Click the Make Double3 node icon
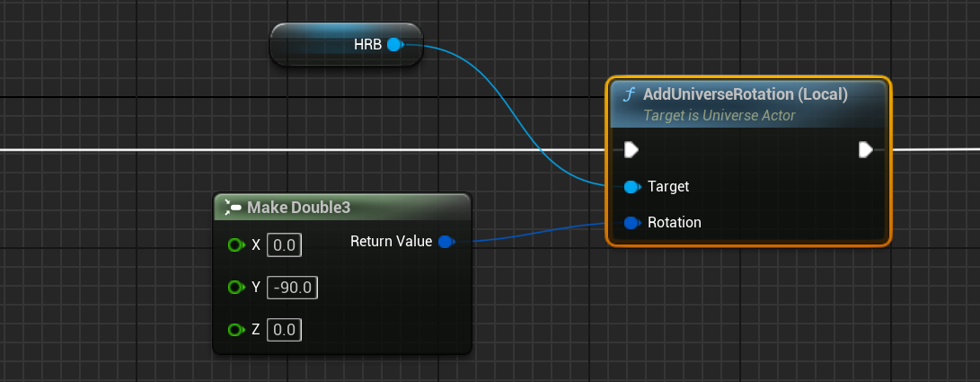The height and width of the screenshot is (382, 980). [231, 208]
